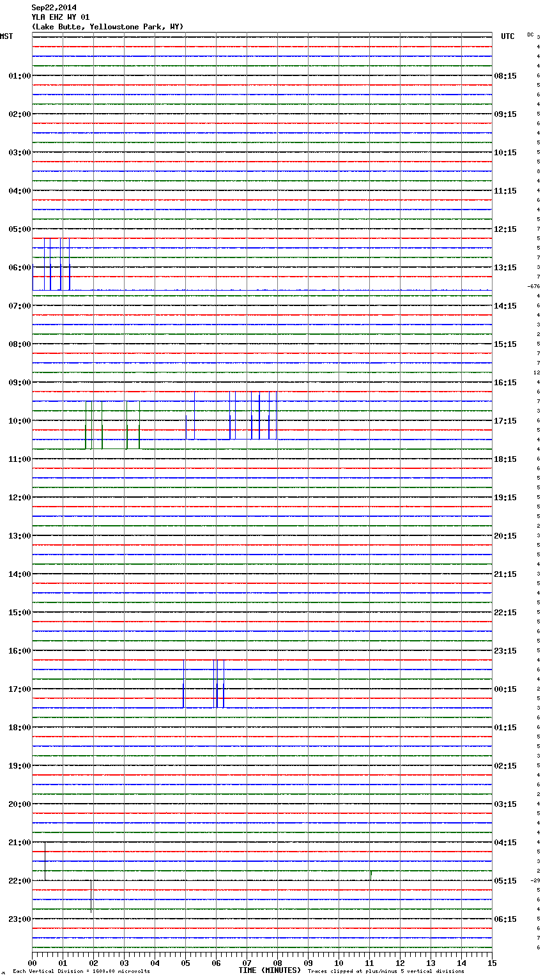This screenshot has height=980, width=543.
Task: Click the 08:15 UTC time label
Action: coord(505,76)
